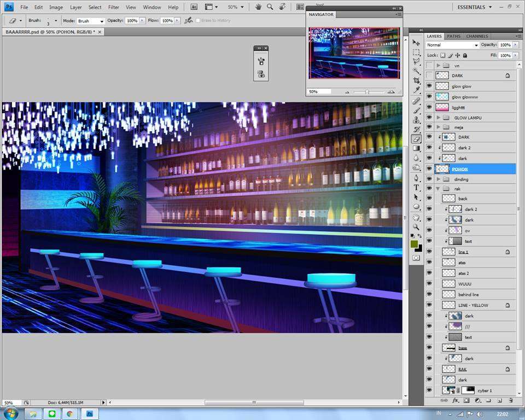Select the Magic Wand tool
Viewport: 525px width, 420px height.
(416, 71)
